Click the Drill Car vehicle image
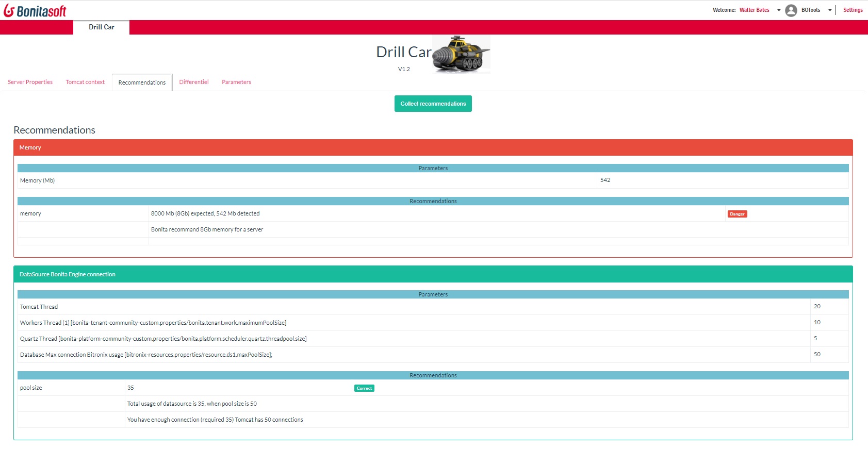868x449 pixels. [461, 54]
